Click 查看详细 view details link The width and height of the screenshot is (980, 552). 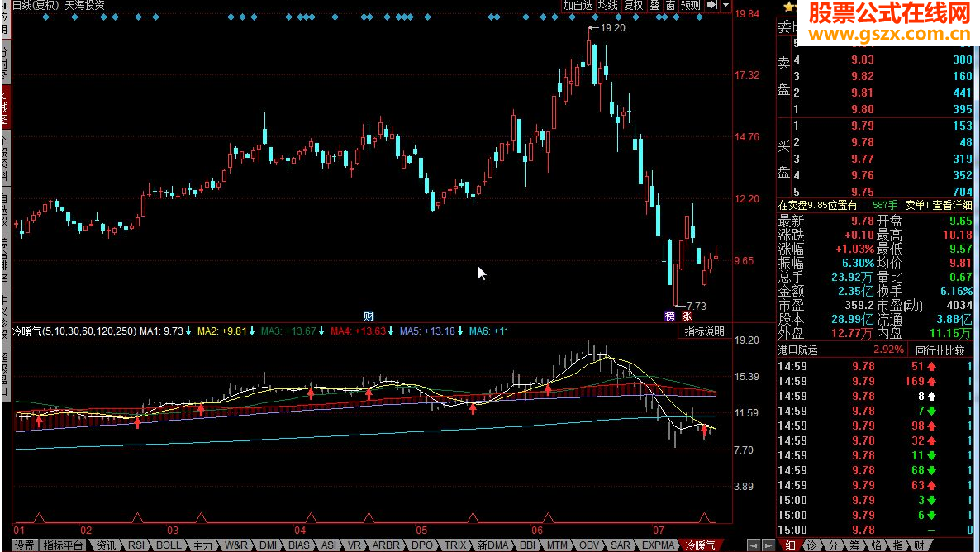coord(952,205)
